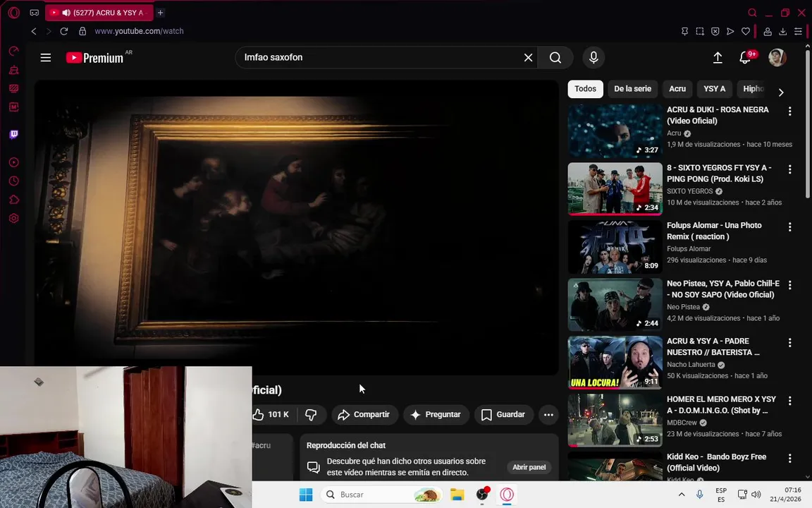Save the video with Guardar

(503, 414)
